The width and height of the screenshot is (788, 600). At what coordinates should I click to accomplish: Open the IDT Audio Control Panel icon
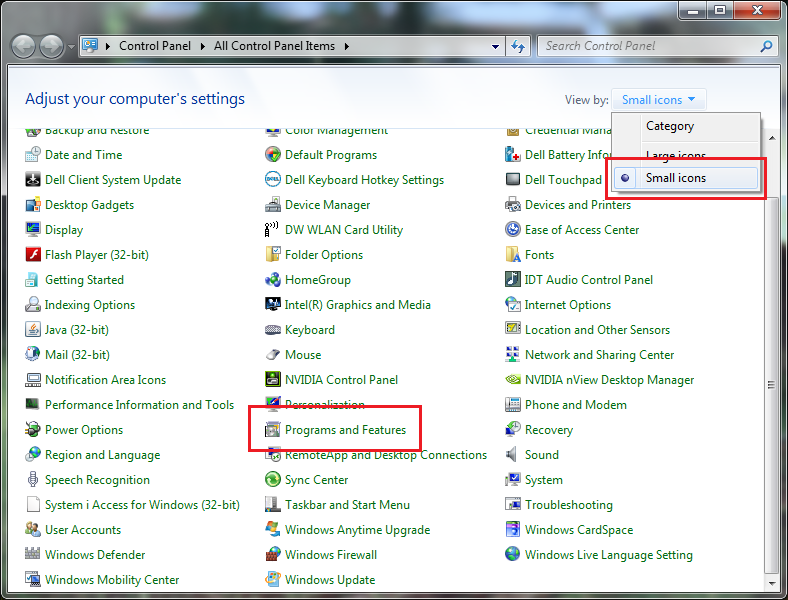click(x=513, y=279)
